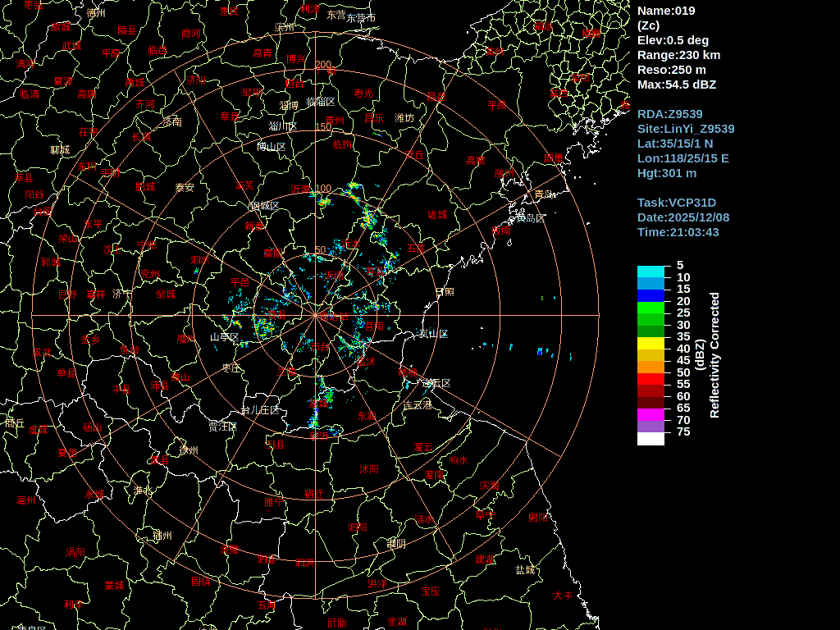Click the Max:54.5 dBZ readout
840x630 pixels.
[677, 84]
